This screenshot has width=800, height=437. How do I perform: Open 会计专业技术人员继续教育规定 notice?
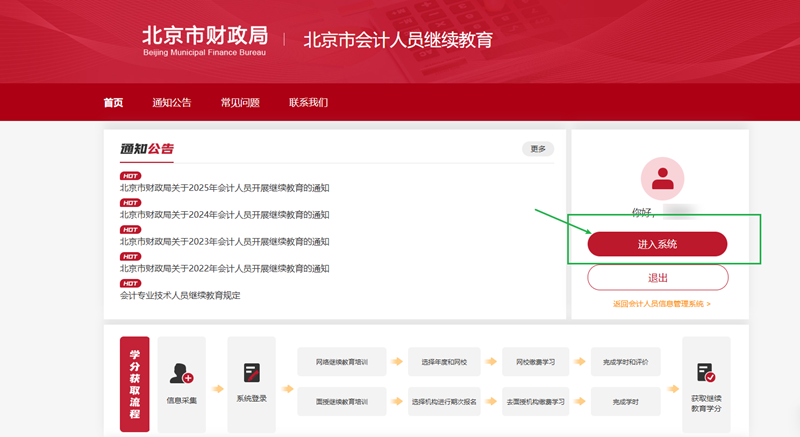pyautogui.click(x=180, y=295)
